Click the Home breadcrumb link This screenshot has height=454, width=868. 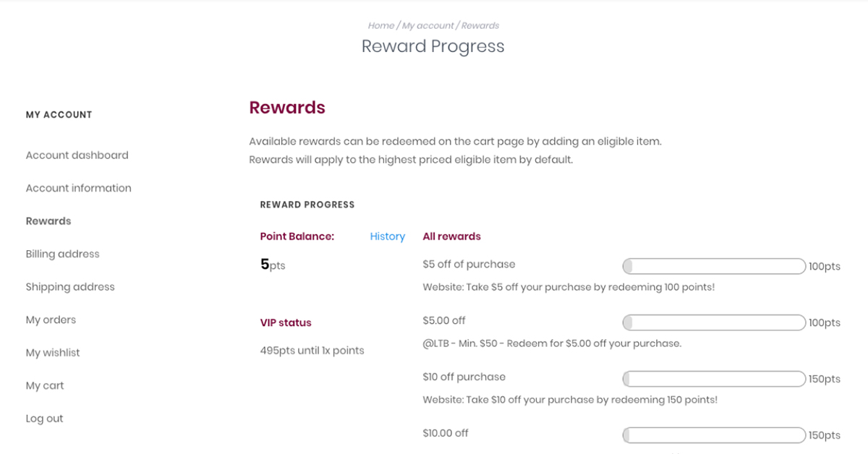381,25
